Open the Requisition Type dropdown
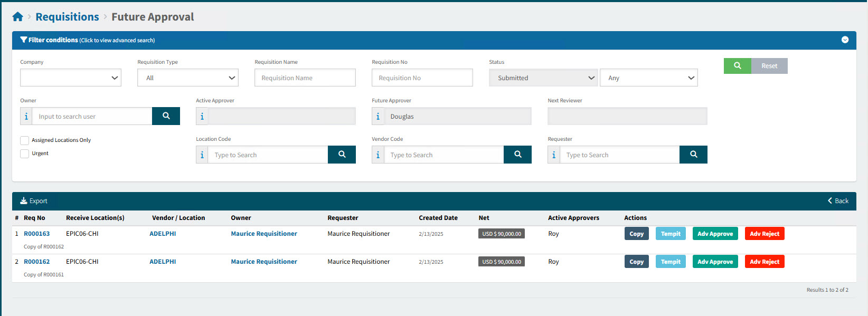This screenshot has height=316, width=868. 188,78
